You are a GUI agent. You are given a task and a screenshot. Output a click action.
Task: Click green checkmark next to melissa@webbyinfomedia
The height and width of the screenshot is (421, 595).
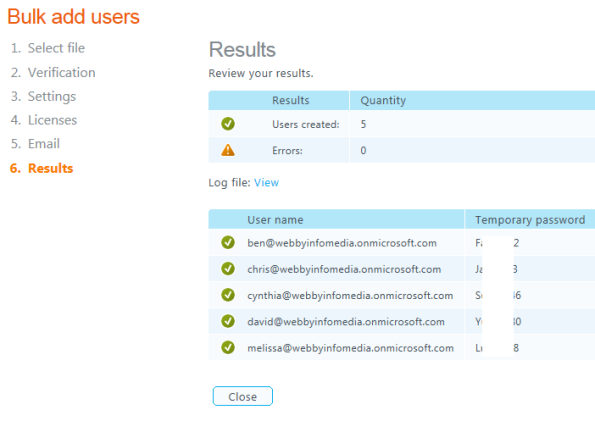228,347
